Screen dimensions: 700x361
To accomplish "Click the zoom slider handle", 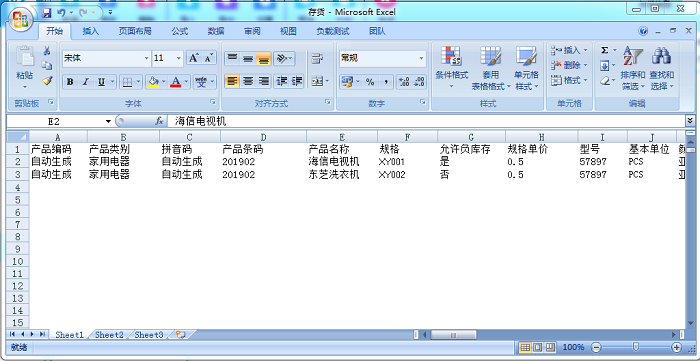I will 636,347.
